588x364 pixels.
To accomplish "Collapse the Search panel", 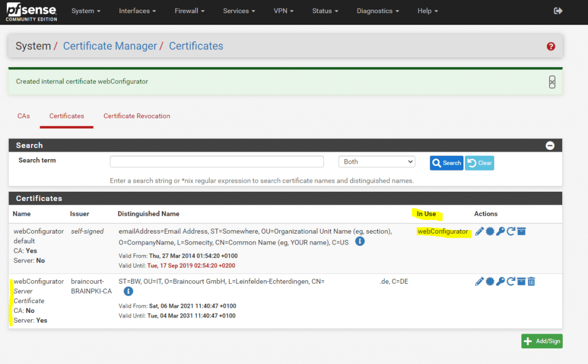I will [x=550, y=145].
